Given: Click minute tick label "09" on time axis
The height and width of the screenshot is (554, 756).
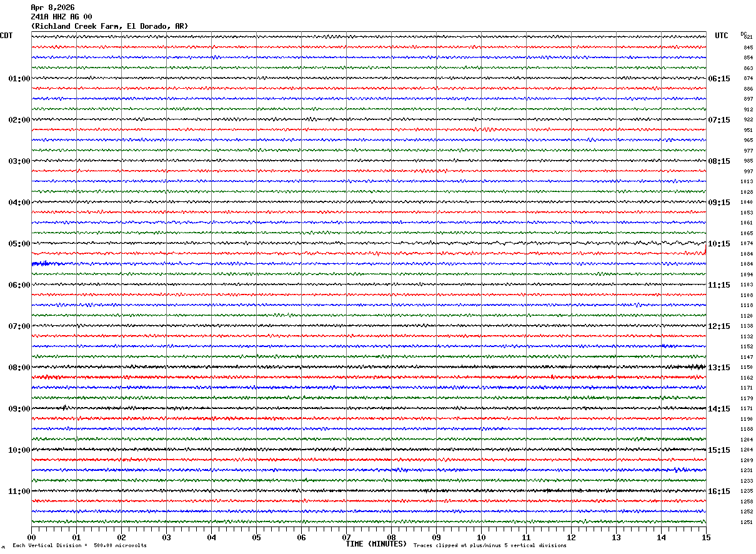Looking at the screenshot, I should (436, 537).
